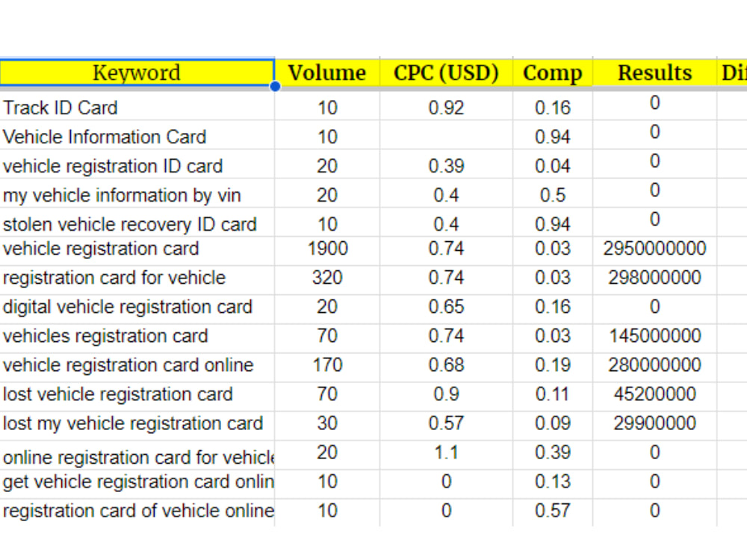Click the CPC value 0.9
Screen dimensions: 747x560
tap(447, 393)
